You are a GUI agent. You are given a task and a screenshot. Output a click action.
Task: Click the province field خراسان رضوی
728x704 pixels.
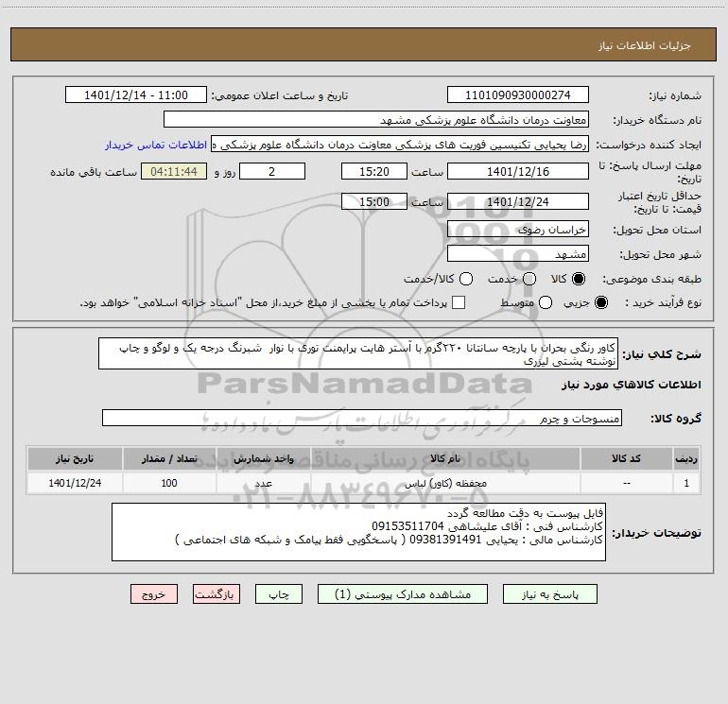(518, 229)
